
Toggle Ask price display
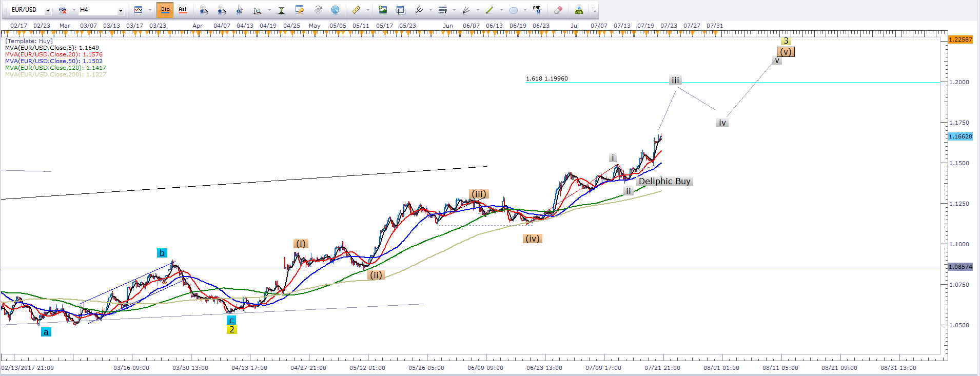[x=183, y=10]
